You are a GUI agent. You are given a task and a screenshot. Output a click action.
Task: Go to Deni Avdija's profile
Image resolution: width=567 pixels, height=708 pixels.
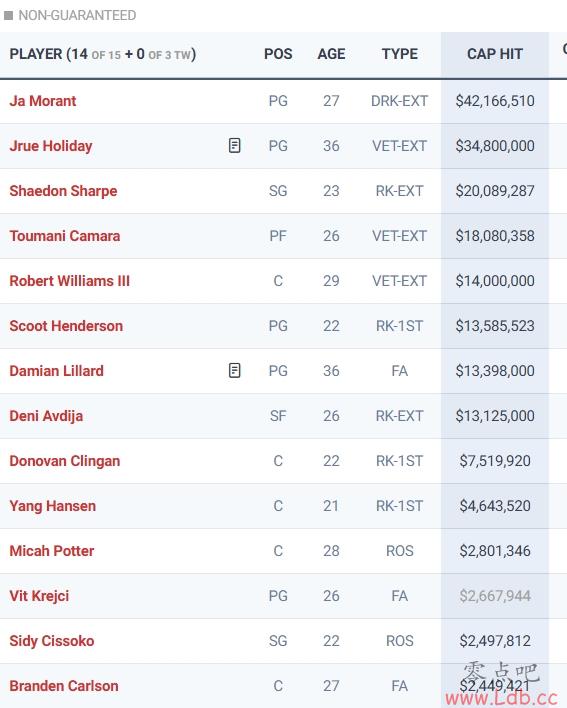pyautogui.click(x=46, y=416)
